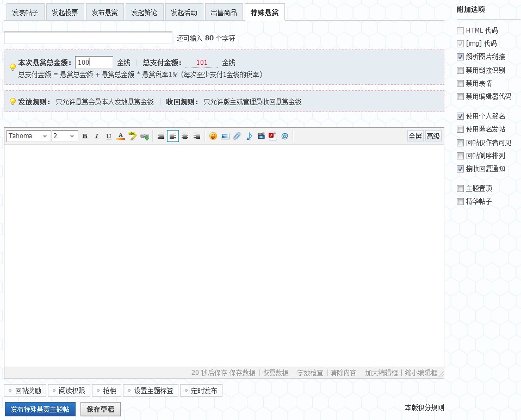Switch to 高级 advanced editor mode
Image resolution: width=521 pixels, height=420 pixels.
433,136
